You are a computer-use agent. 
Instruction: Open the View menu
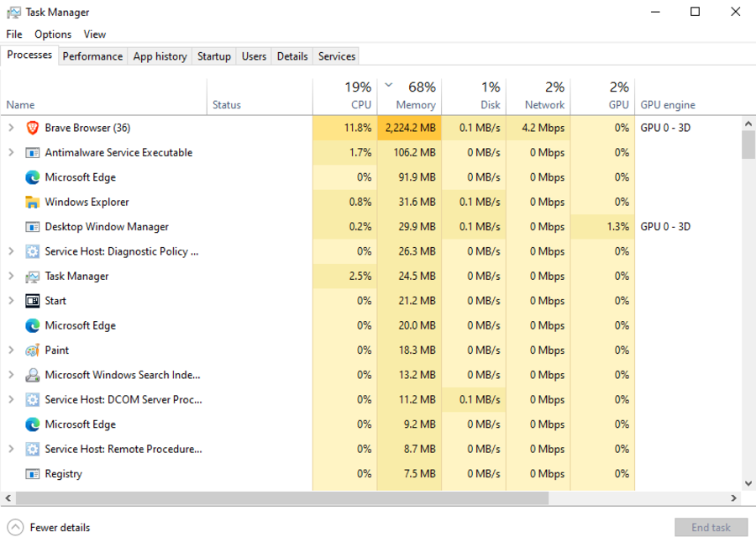click(x=94, y=34)
